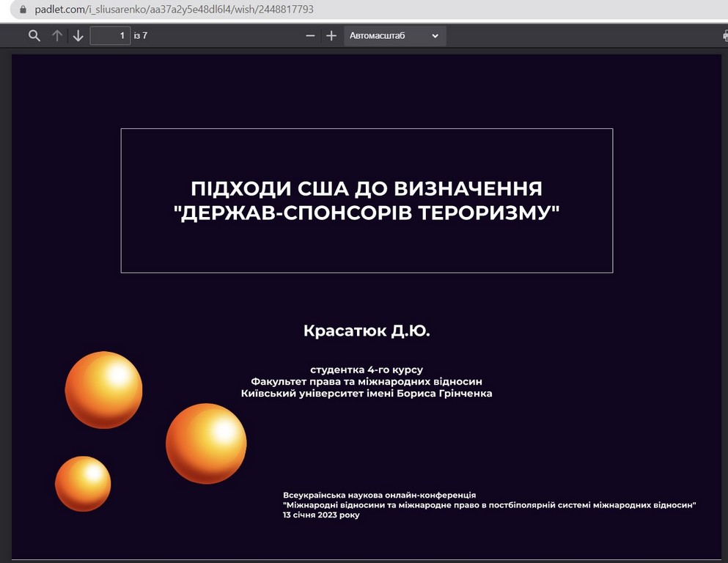728x563 pixels.
Task: Click the page number input field
Action: pos(110,36)
